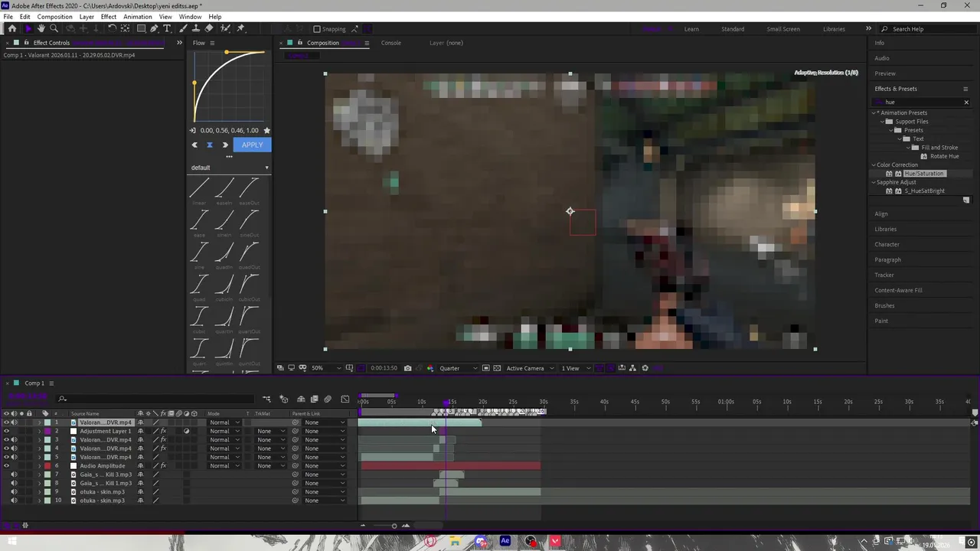Open the Parent dropdown for layer 9
Viewport: 980px width, 551px height.
(x=325, y=492)
